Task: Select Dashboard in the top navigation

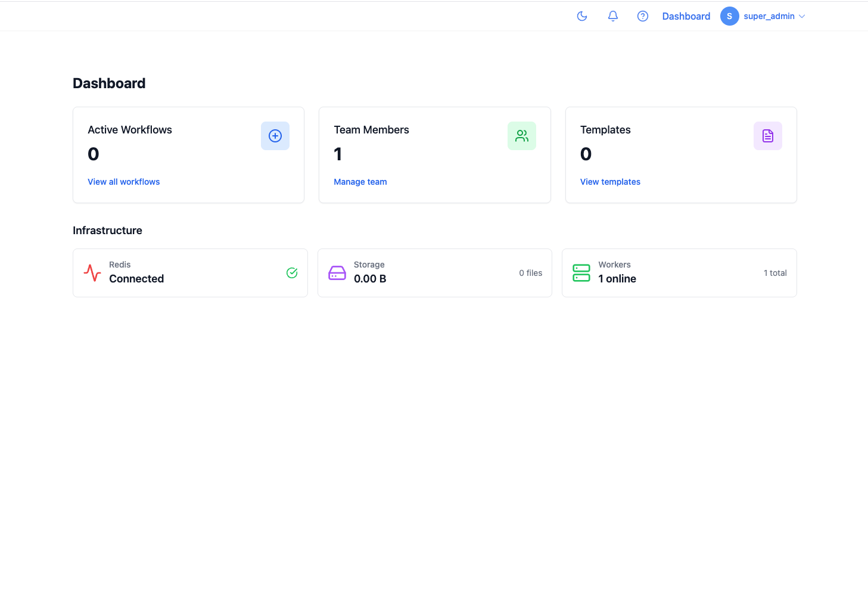Action: coord(686,16)
